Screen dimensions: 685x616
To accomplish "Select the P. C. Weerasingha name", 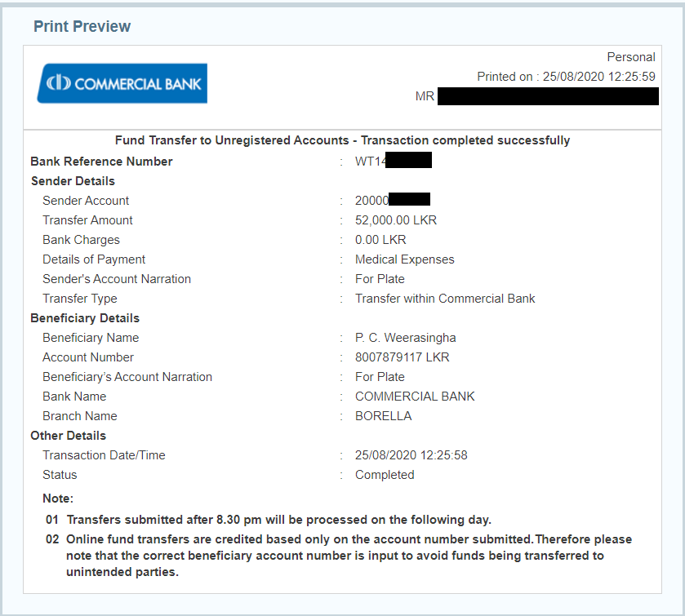I will coord(406,338).
